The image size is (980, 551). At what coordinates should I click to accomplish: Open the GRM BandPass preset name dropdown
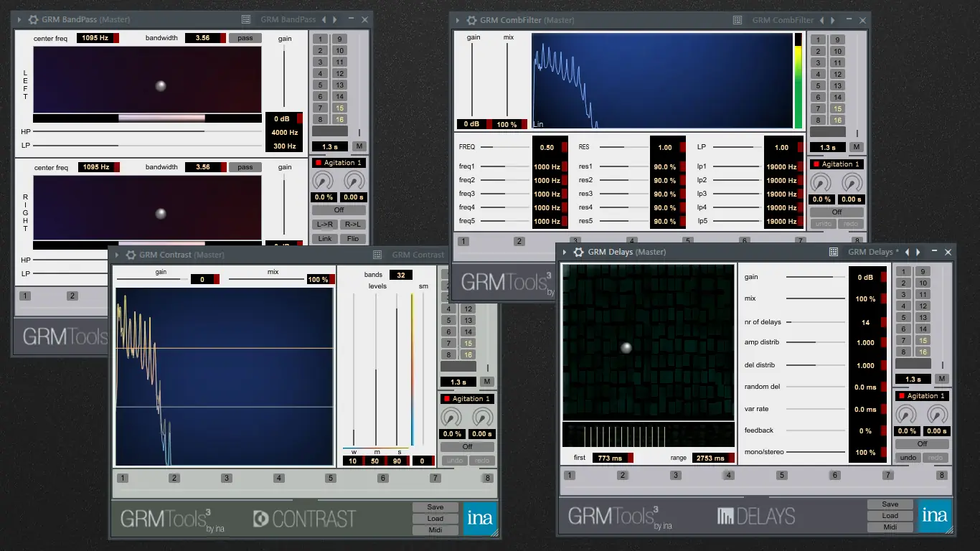coord(288,19)
